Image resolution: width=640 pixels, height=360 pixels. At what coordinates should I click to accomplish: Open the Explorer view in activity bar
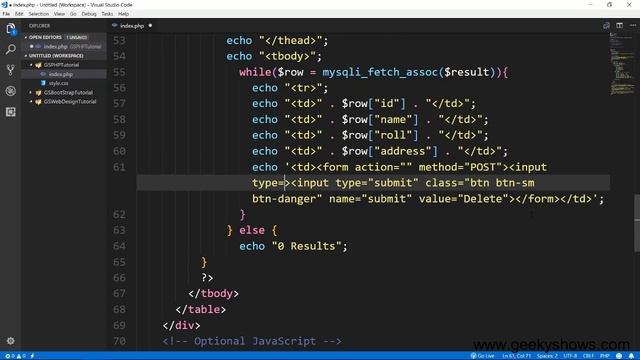click(x=11, y=29)
